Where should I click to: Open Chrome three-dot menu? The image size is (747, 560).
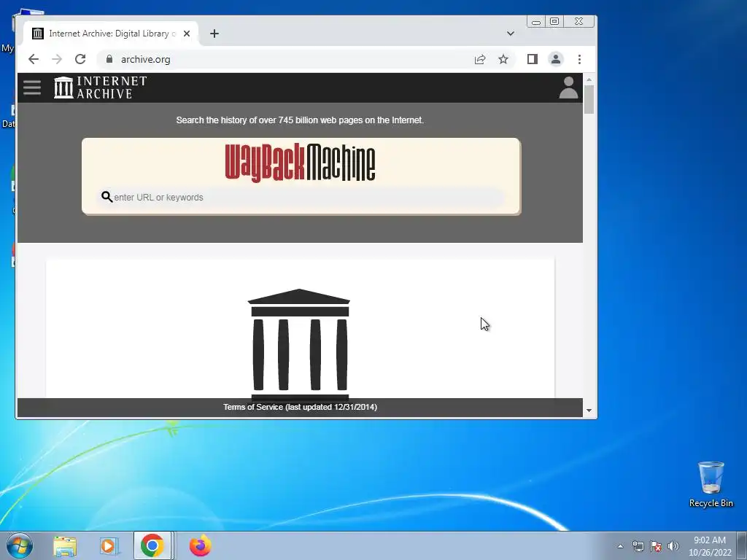point(579,59)
